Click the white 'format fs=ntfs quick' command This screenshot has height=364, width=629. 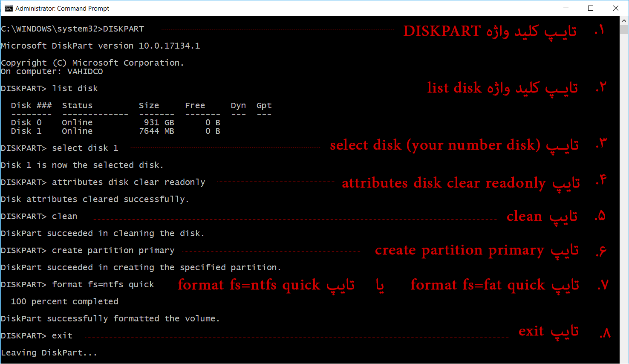[103, 285]
